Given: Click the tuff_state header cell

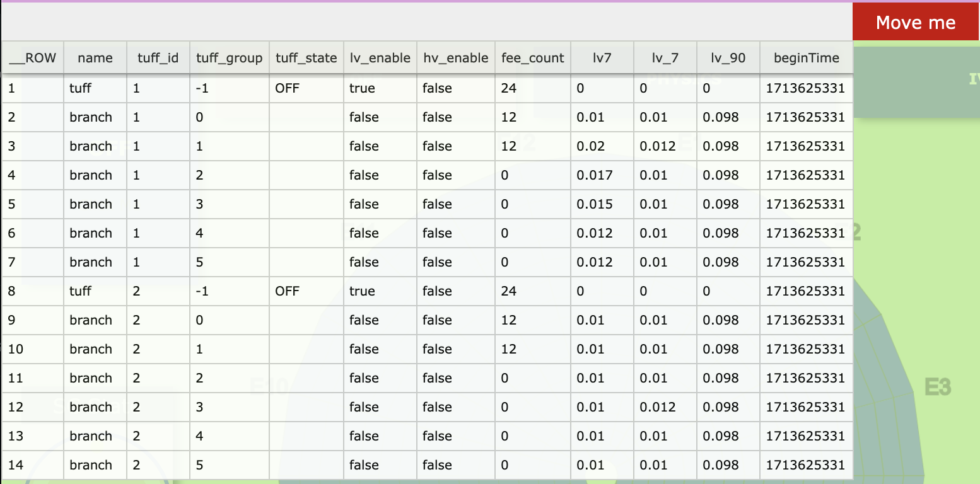Looking at the screenshot, I should point(306,58).
